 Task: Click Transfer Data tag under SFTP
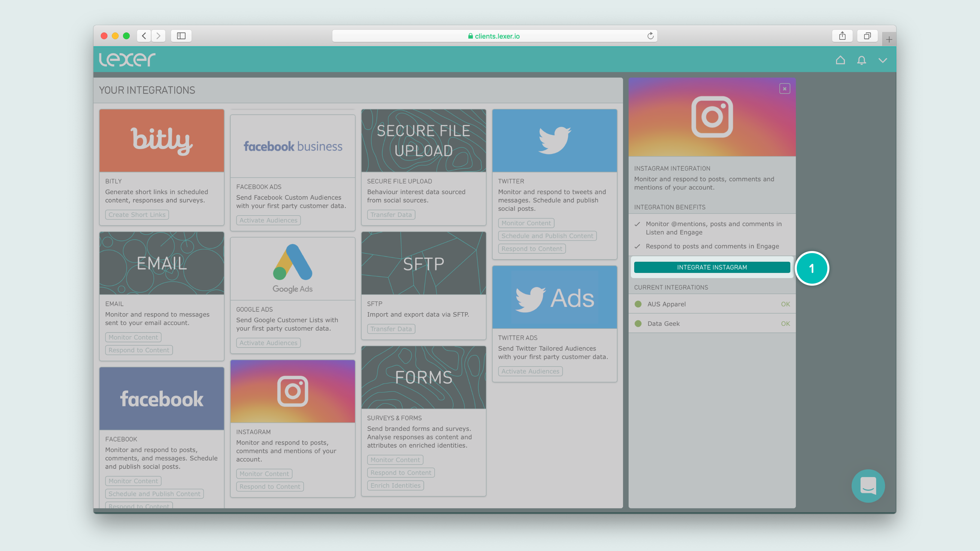391,329
